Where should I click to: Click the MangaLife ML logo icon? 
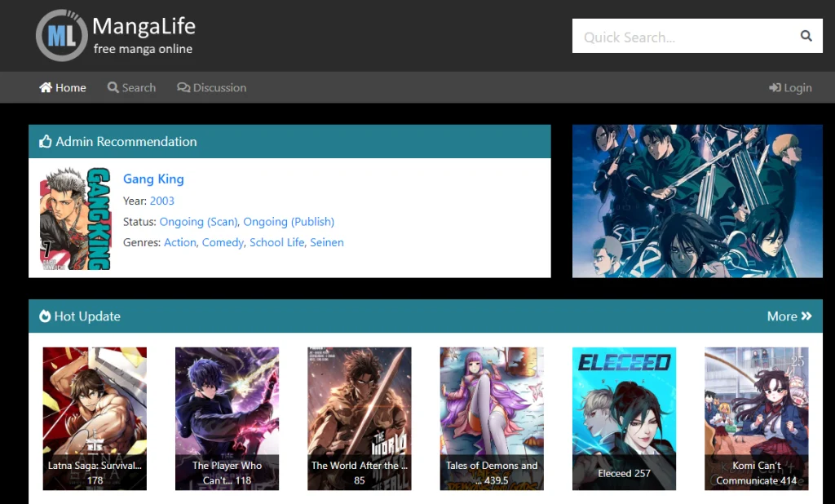coord(62,35)
